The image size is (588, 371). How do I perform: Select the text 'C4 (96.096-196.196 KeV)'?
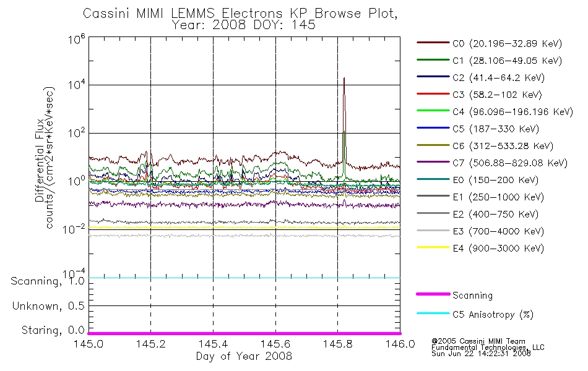click(x=513, y=112)
